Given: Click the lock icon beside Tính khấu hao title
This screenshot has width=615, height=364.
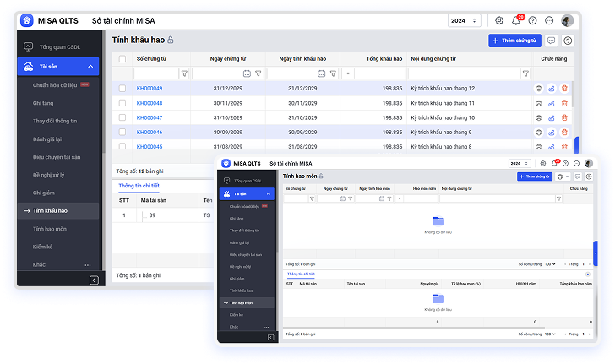Looking at the screenshot, I should pyautogui.click(x=171, y=40).
